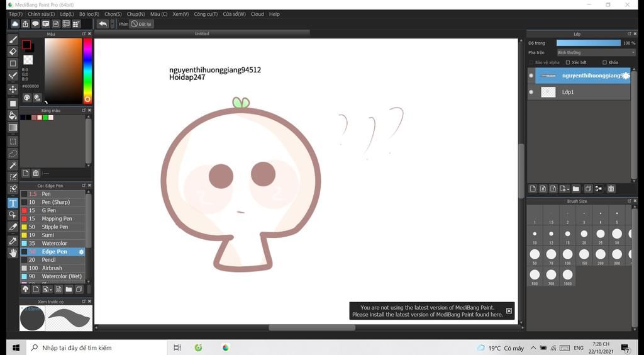Open dropdown next to Undo button
The width and height of the screenshot is (644, 355).
pyautogui.click(x=113, y=24)
